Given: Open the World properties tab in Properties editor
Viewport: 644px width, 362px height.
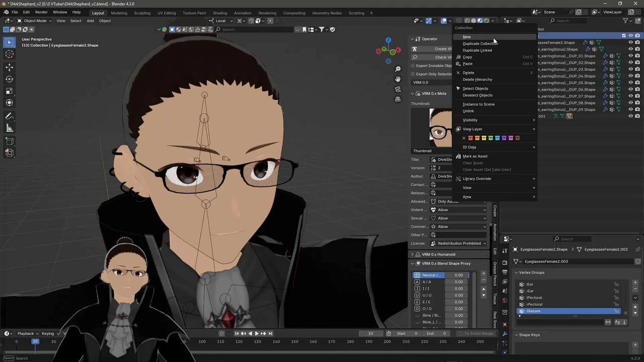Looking at the screenshot, I should [x=505, y=300].
